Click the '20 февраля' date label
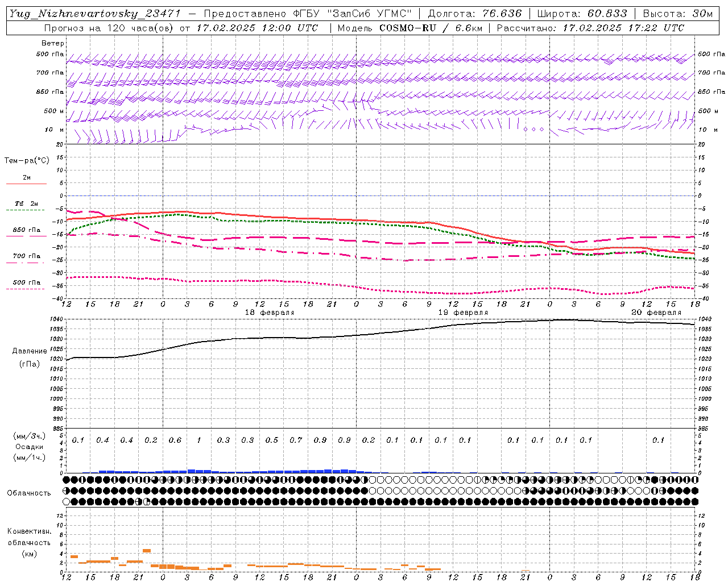The height and width of the screenshot is (582, 728). pyautogui.click(x=656, y=313)
